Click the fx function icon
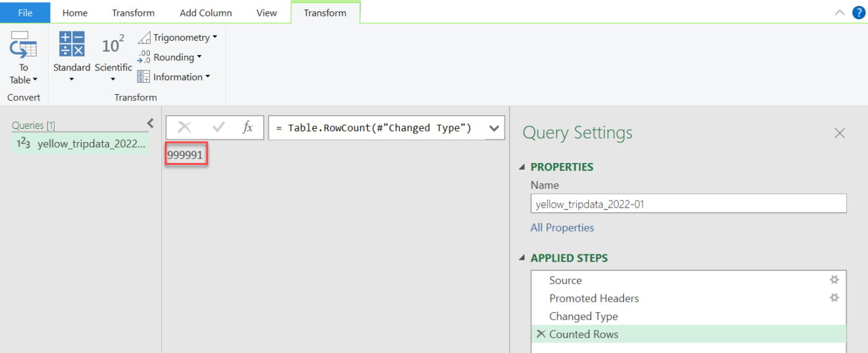Screen dimensions: 868x353 [247, 128]
